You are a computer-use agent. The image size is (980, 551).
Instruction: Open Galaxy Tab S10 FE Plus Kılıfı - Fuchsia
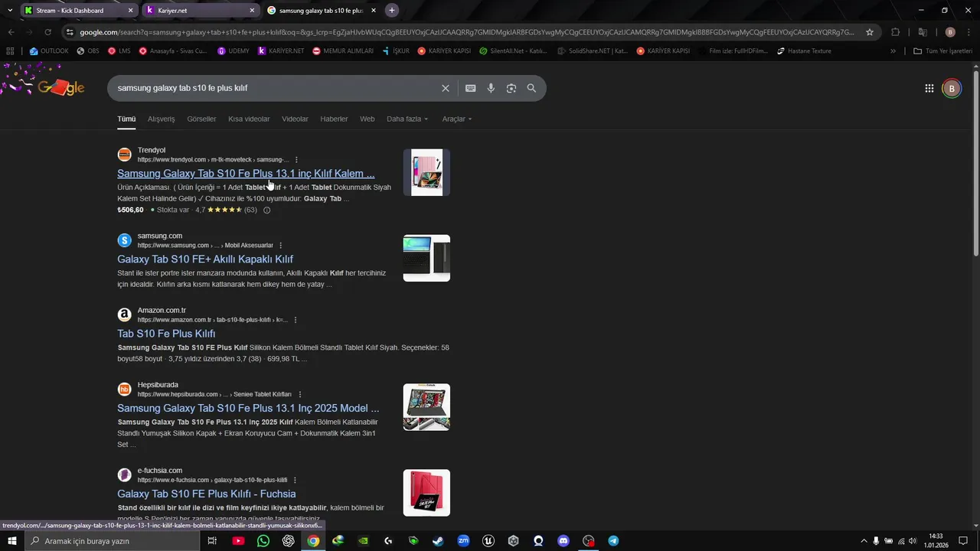pyautogui.click(x=207, y=494)
